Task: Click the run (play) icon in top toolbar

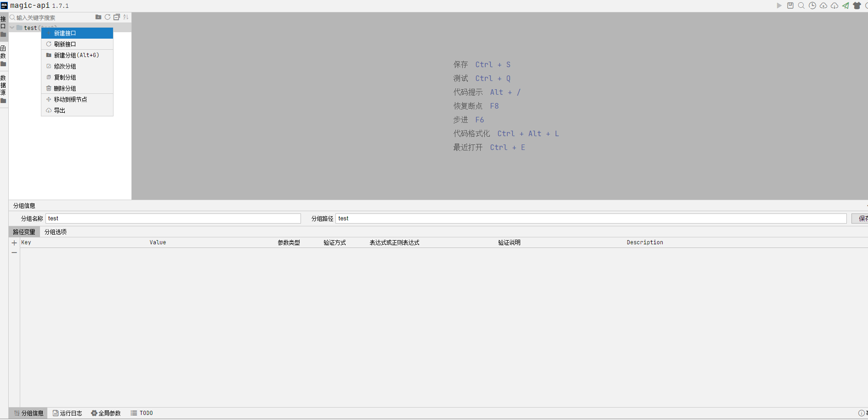Action: click(779, 6)
